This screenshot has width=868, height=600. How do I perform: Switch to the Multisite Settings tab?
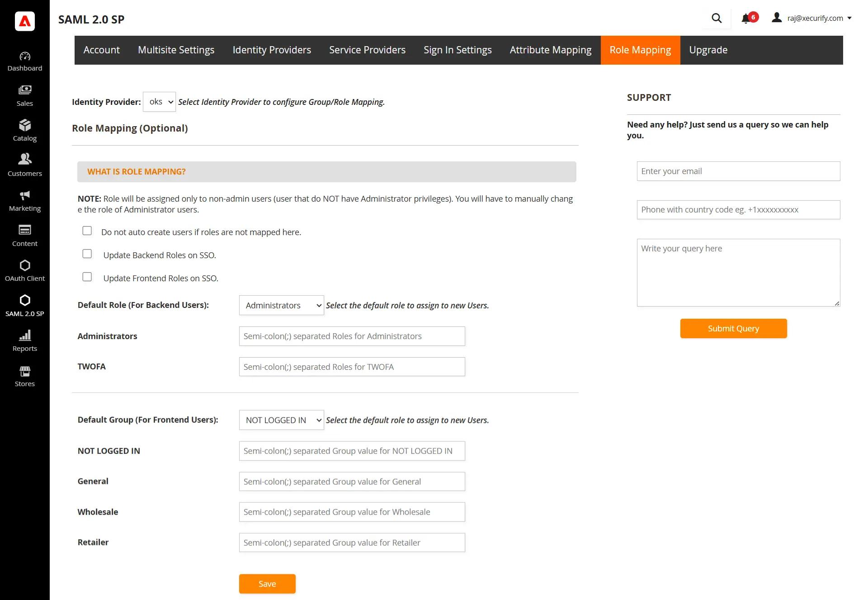(x=176, y=50)
